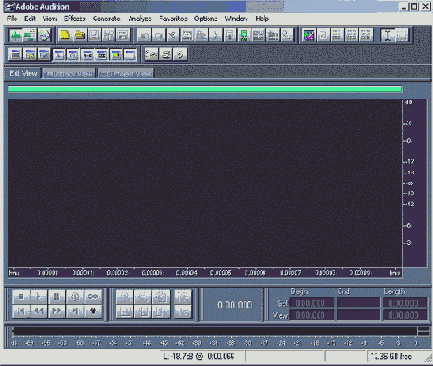Switch to the Multitrack View tab
The width and height of the screenshot is (433, 366).
(x=69, y=74)
